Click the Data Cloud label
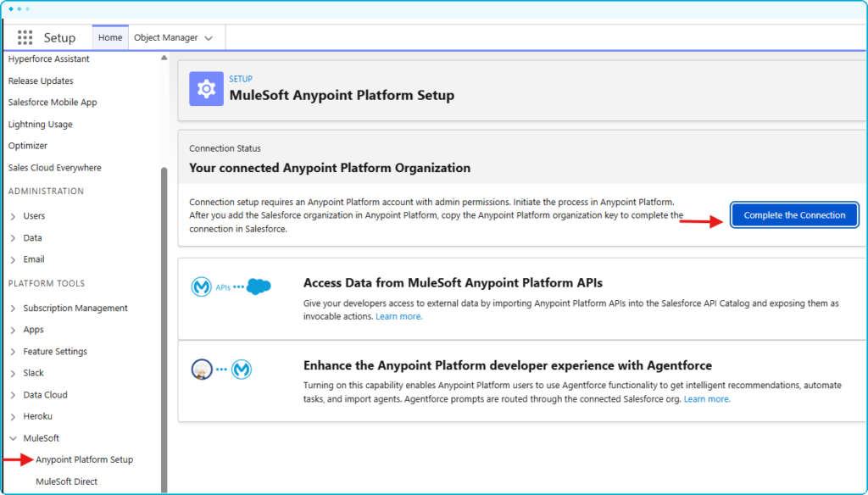The height and width of the screenshot is (495, 868). [x=46, y=395]
